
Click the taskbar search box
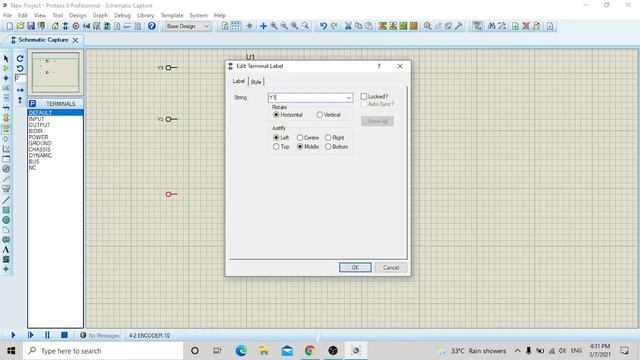[103, 351]
